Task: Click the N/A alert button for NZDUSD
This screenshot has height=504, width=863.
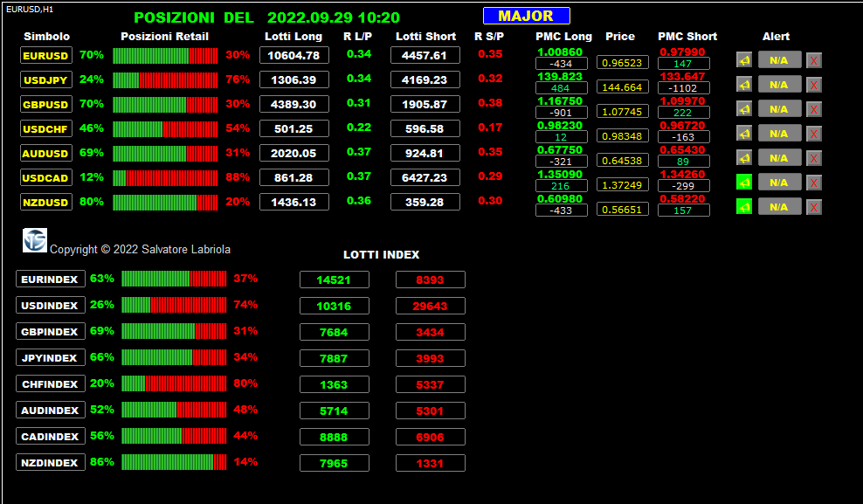Action: click(x=779, y=207)
